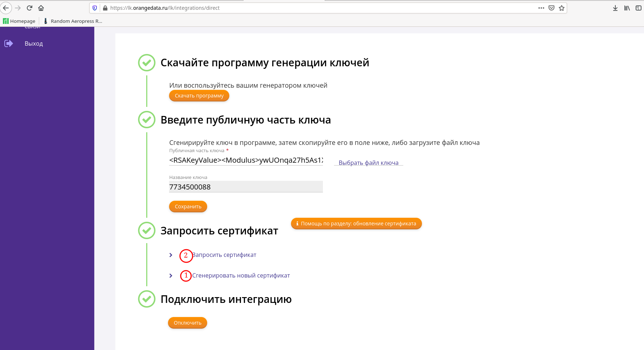
Task: Click checkmark next to Скачайте программу генерации ключей
Action: pos(147,63)
